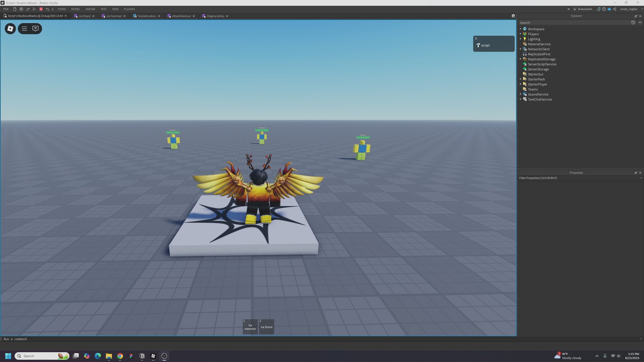The height and width of the screenshot is (362, 644).
Task: Click the AI Assistant button
Action: 583,9
